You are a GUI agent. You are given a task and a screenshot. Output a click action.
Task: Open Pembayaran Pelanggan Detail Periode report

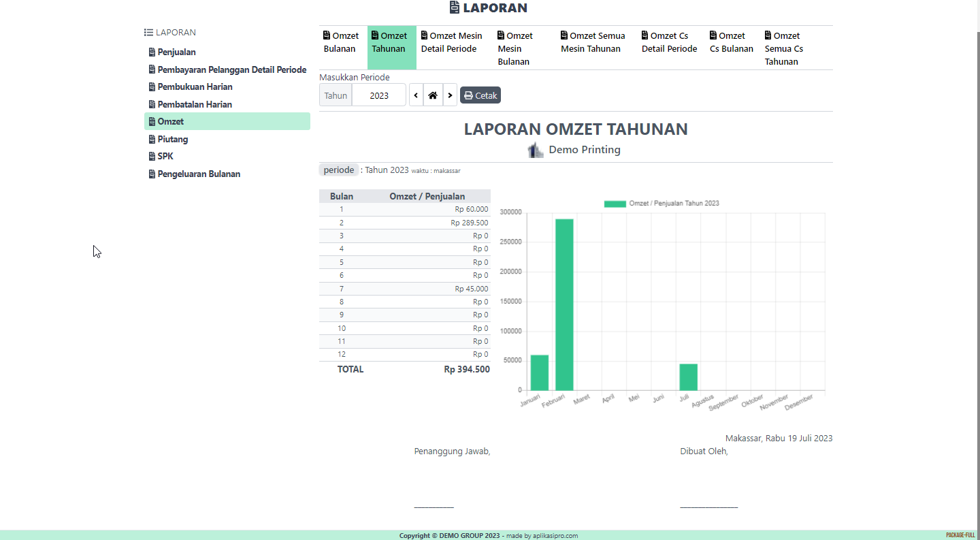pos(231,69)
